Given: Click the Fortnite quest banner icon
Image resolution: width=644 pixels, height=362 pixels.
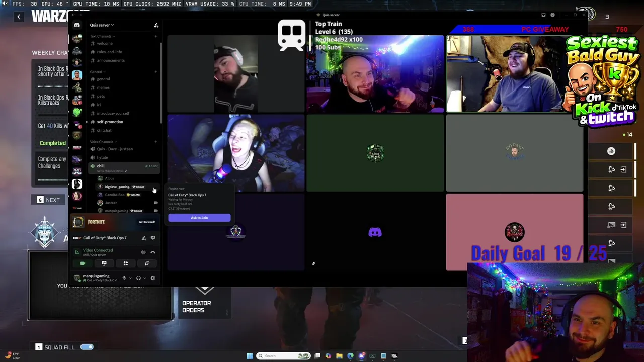Looking at the screenshot, I should [78, 222].
